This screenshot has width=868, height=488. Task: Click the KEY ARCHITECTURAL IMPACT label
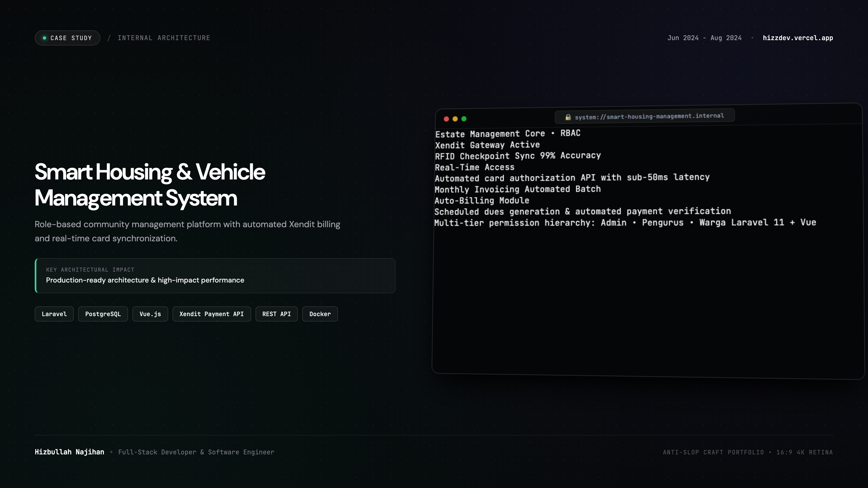tap(90, 270)
